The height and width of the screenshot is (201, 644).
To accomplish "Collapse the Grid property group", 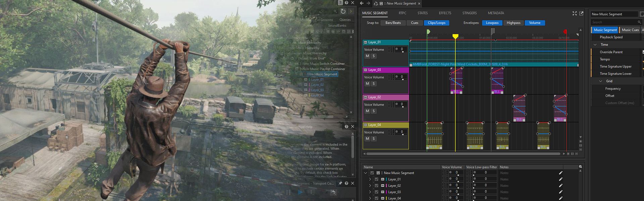I will (601, 81).
